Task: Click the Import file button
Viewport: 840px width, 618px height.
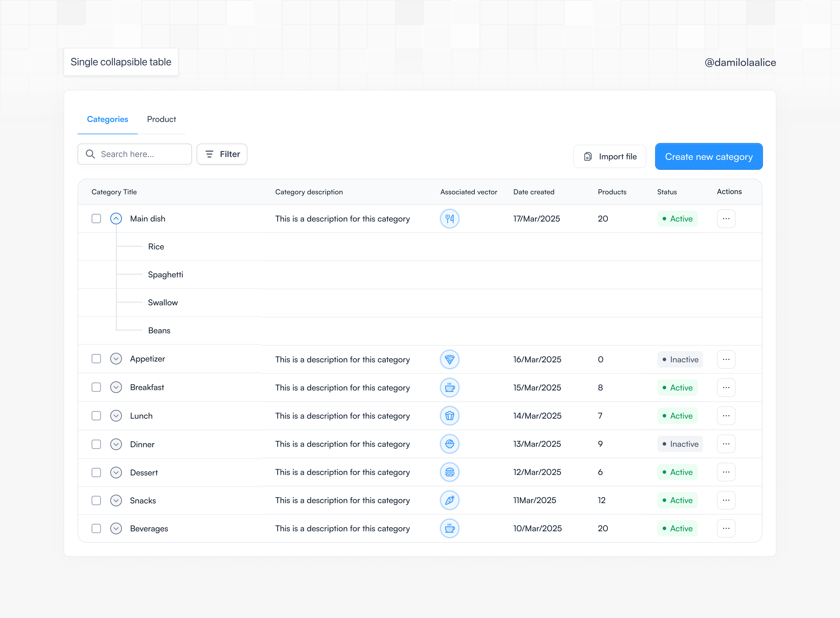Action: click(610, 156)
